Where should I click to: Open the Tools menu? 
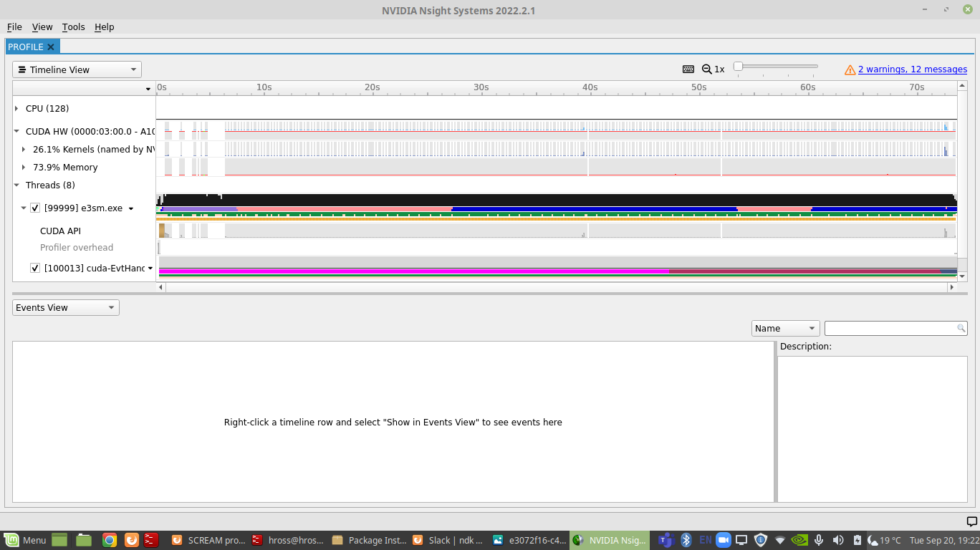click(x=73, y=26)
